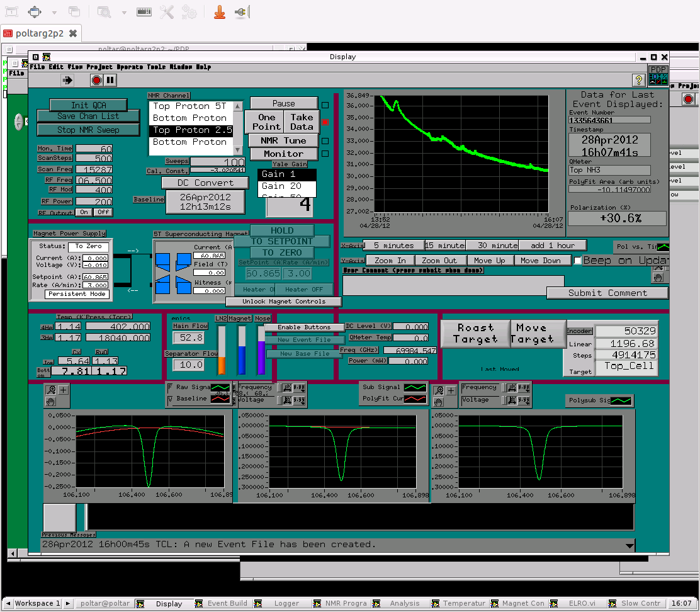Select the zoom magnifier tool on the polysub graph
The image size is (700, 612).
pos(439,390)
